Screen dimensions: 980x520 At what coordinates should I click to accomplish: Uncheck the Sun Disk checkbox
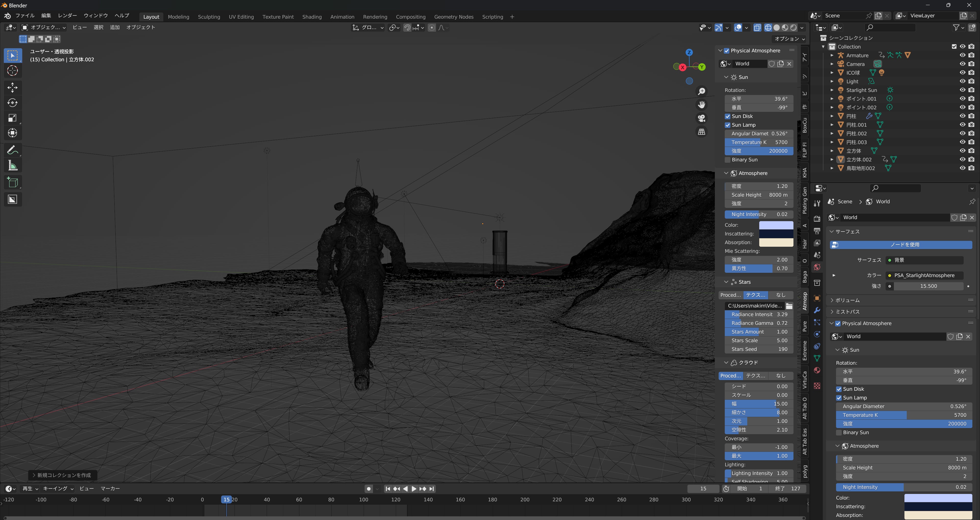(x=727, y=116)
